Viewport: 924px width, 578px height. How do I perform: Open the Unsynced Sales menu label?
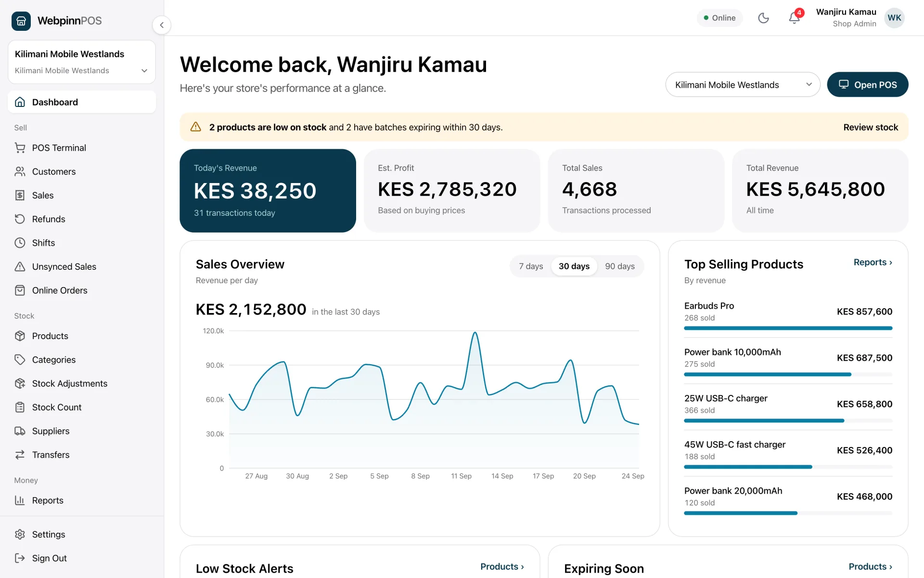(64, 266)
